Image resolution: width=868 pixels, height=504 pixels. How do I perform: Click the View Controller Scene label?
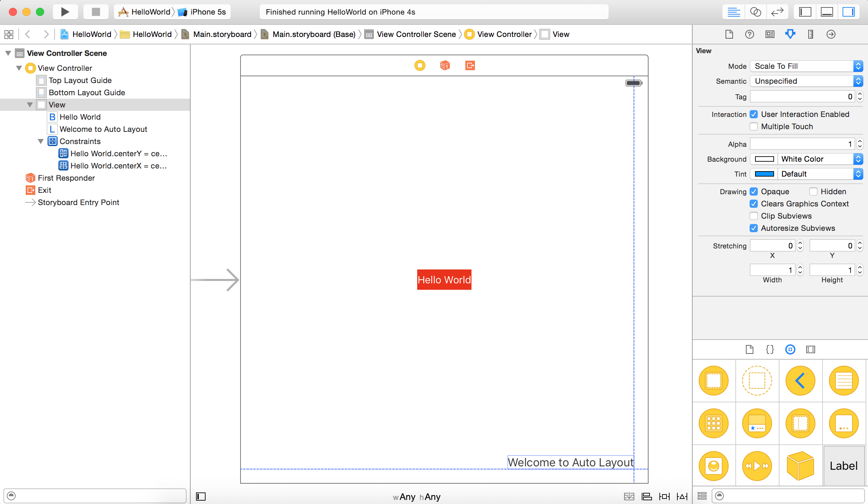66,53
